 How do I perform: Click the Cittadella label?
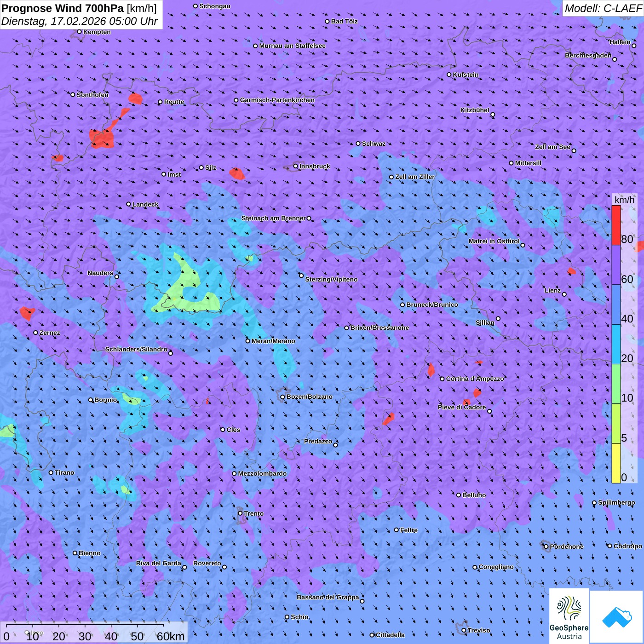click(391, 635)
